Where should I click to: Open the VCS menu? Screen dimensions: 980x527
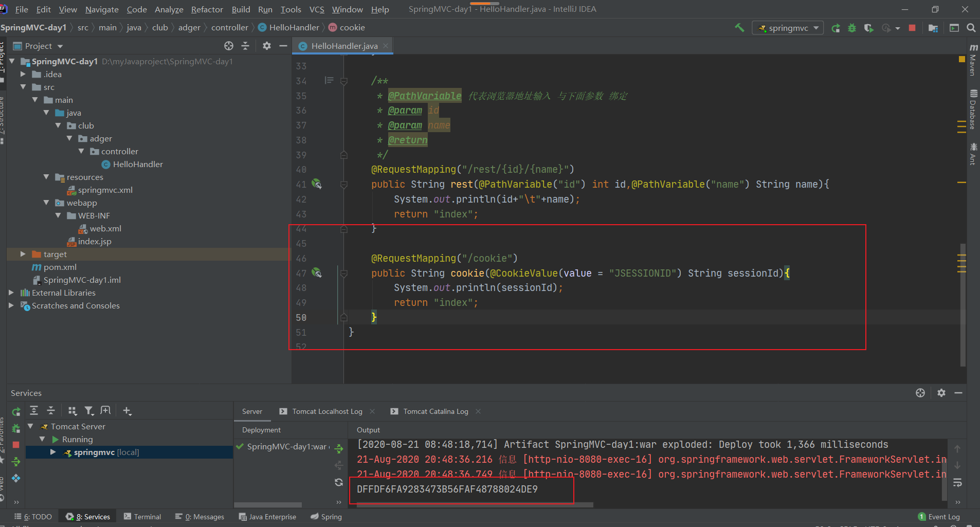317,9
